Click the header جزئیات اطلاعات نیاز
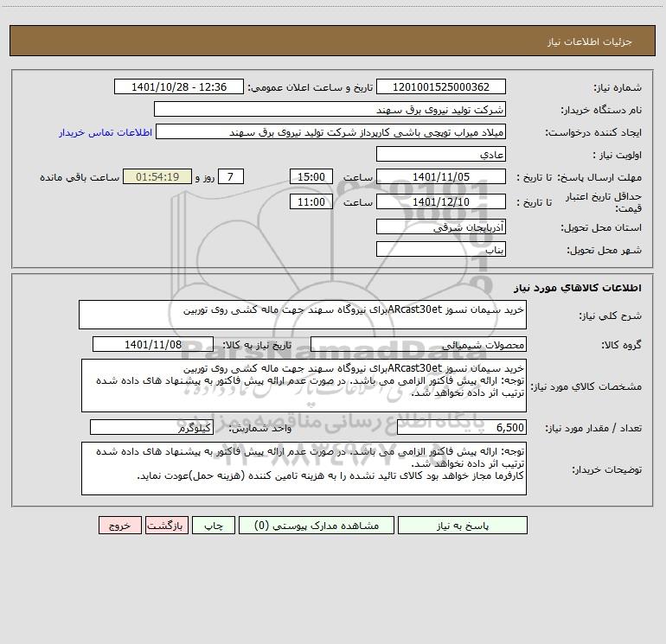The height and width of the screenshot is (644, 666). [x=590, y=41]
